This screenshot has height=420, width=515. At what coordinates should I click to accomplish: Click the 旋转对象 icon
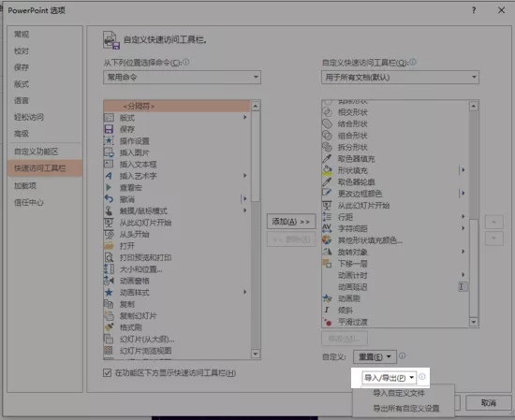[x=327, y=252]
